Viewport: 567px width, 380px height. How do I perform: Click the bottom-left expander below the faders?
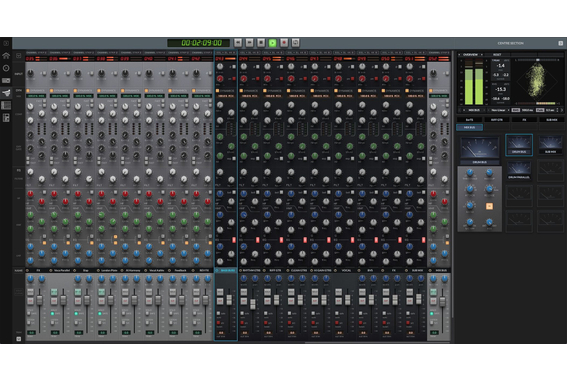coord(18,339)
